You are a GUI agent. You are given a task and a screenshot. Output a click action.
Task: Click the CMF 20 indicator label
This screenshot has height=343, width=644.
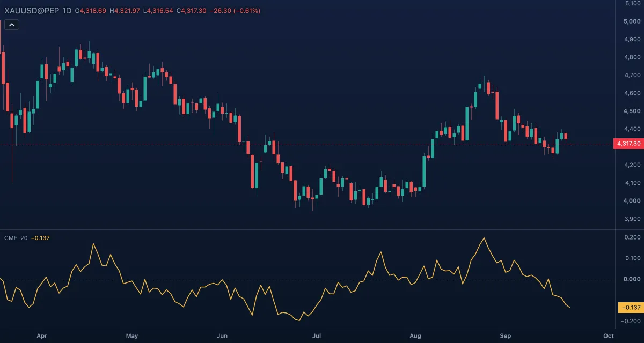point(16,238)
